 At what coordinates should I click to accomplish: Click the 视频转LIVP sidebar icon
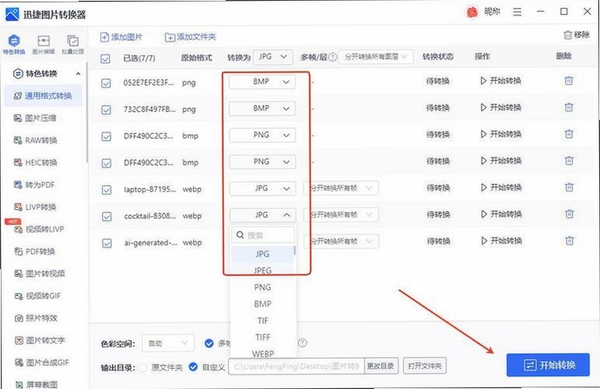(18, 229)
